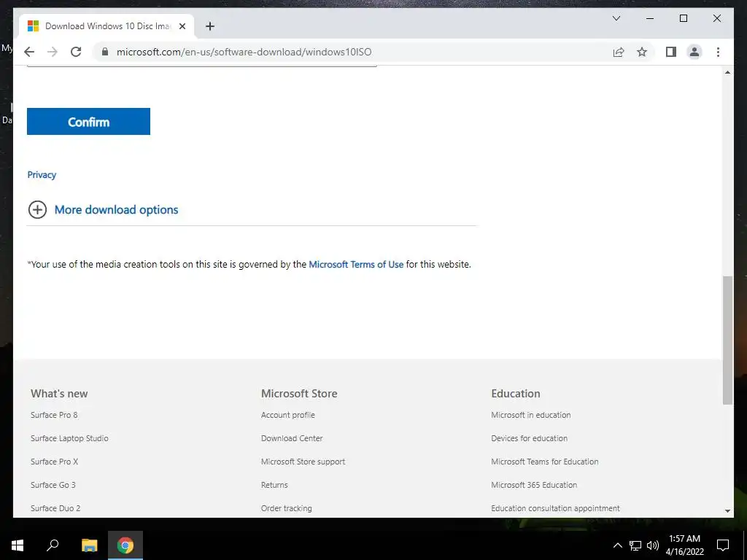Viewport: 747px width, 560px height.
Task: Open the network status tray icon
Action: 635,545
